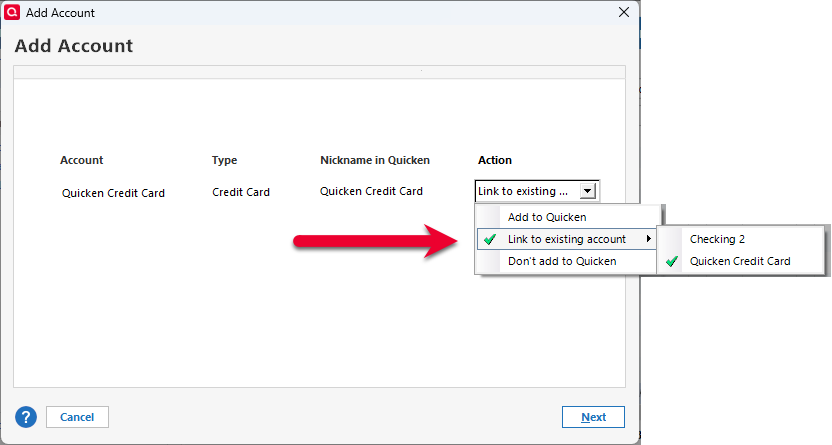Choose 'Don't add to Quicken' option
The height and width of the screenshot is (445, 832).
pos(568,261)
